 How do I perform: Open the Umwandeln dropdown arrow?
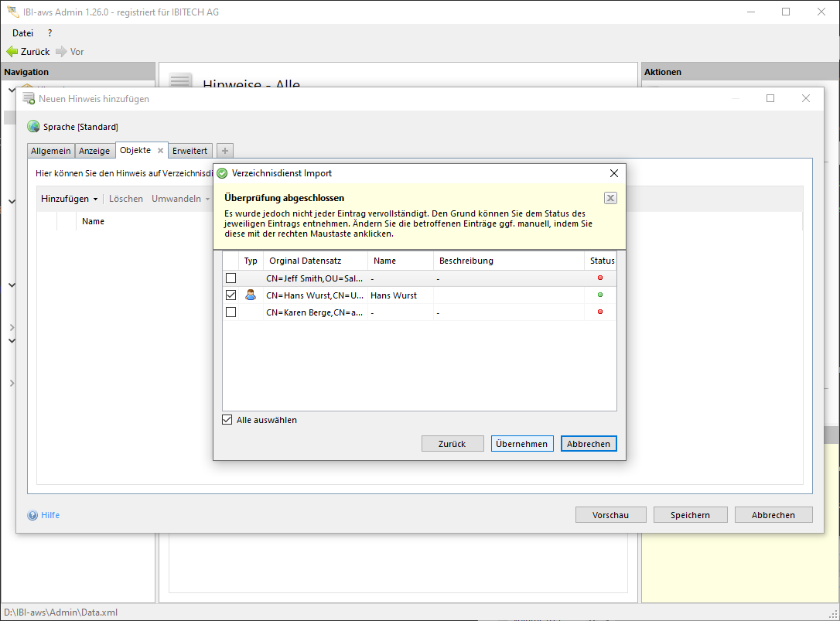(x=207, y=199)
